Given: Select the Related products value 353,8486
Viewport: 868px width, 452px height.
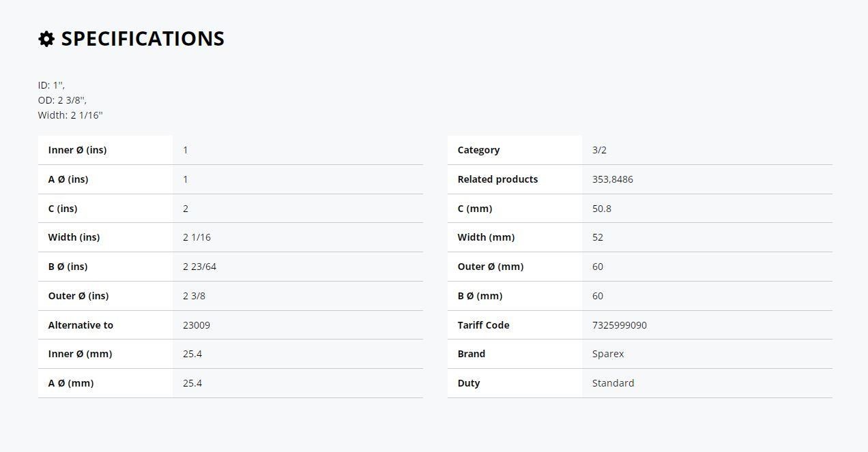Looking at the screenshot, I should pos(613,179).
